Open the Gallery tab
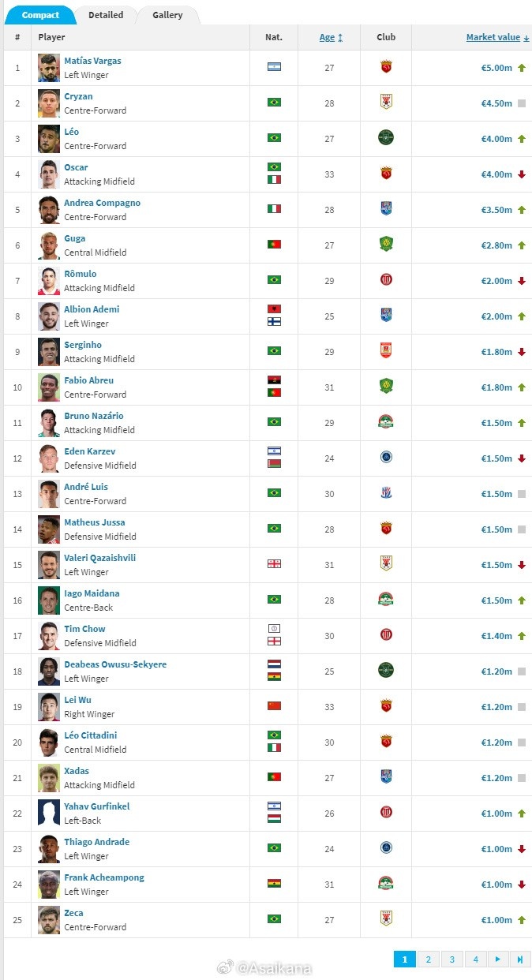The image size is (532, 980). [x=167, y=15]
